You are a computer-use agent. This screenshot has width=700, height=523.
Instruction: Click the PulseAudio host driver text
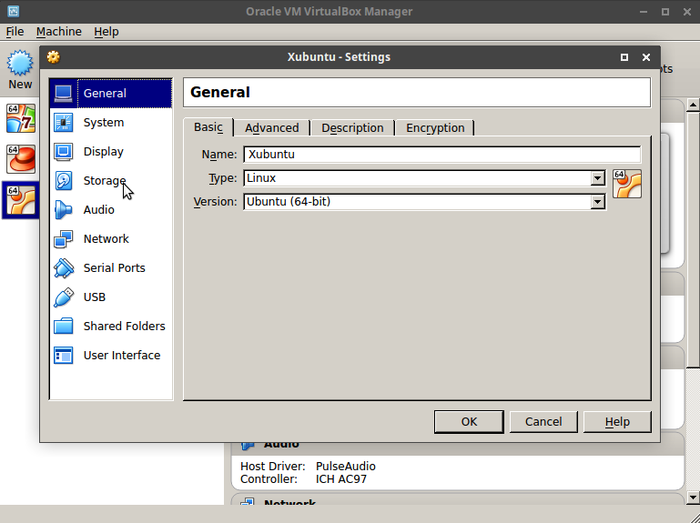click(x=346, y=466)
